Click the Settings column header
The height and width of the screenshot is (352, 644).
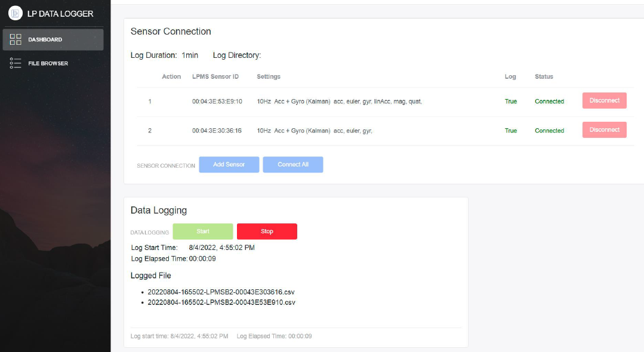269,76
